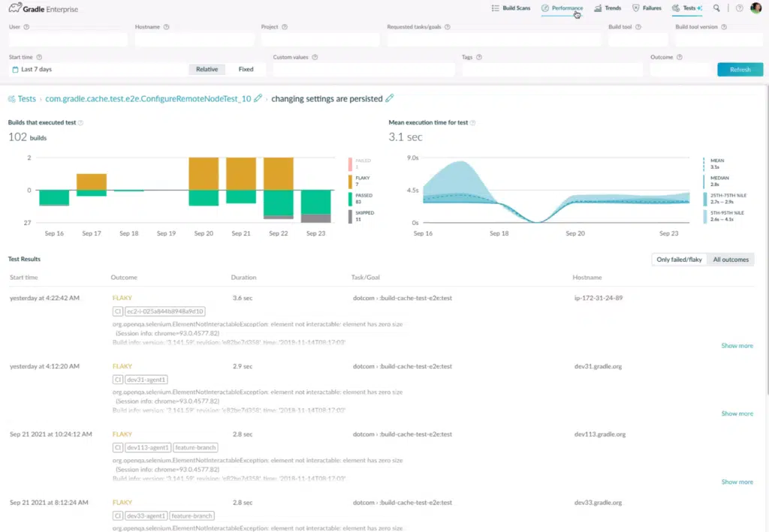This screenshot has height=532, width=769.
Task: Select the Relative start time option
Action: [207, 70]
